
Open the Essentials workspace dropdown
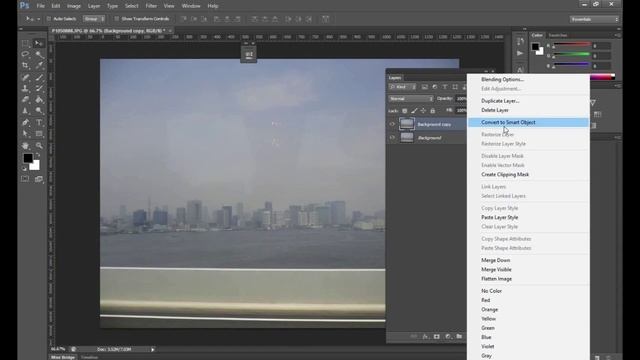(x=594, y=19)
